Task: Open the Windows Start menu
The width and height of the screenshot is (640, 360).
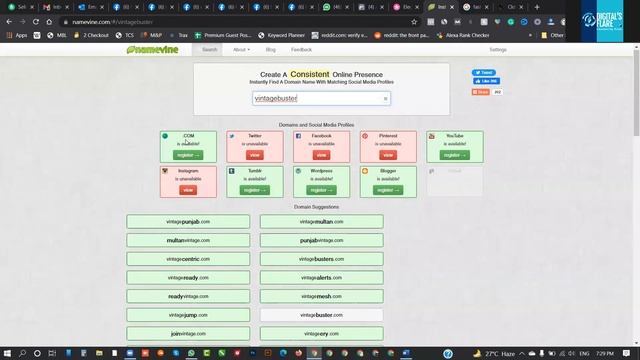Action: tap(7, 353)
